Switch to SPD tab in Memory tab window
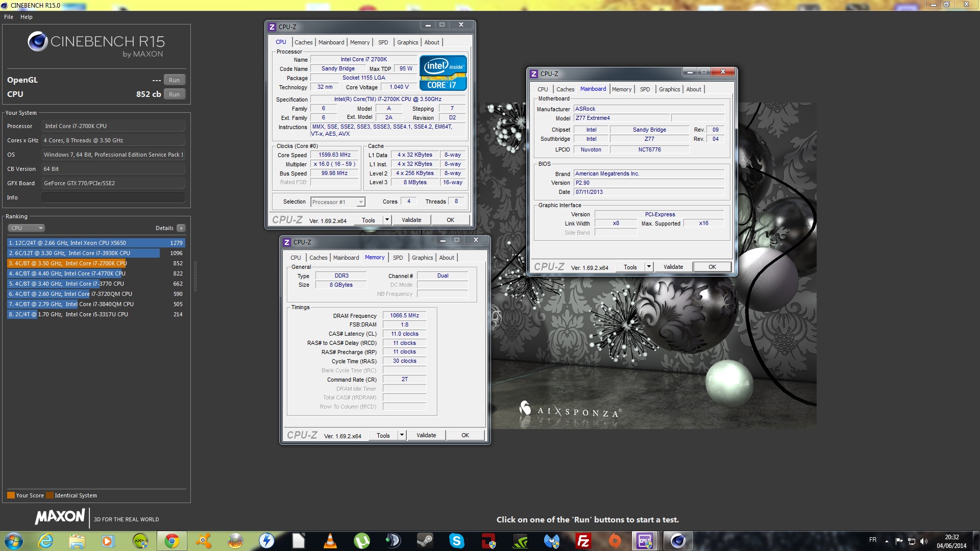The width and height of the screenshot is (980, 551). coord(398,258)
